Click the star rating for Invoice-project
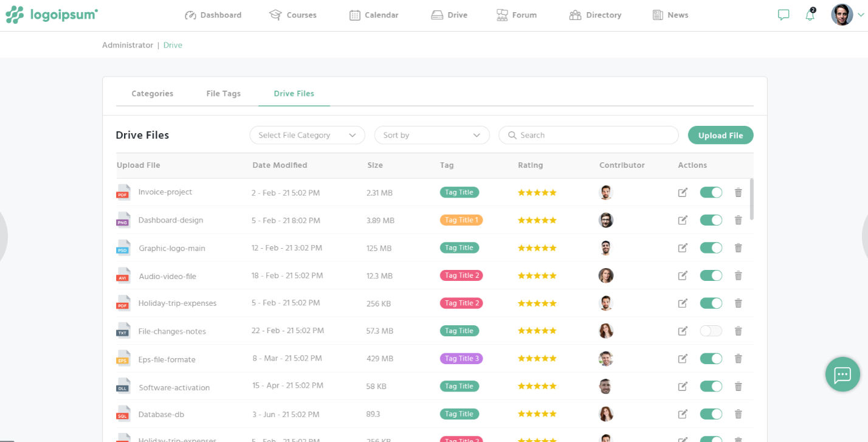Screen dimensions: 868x442 537,193
